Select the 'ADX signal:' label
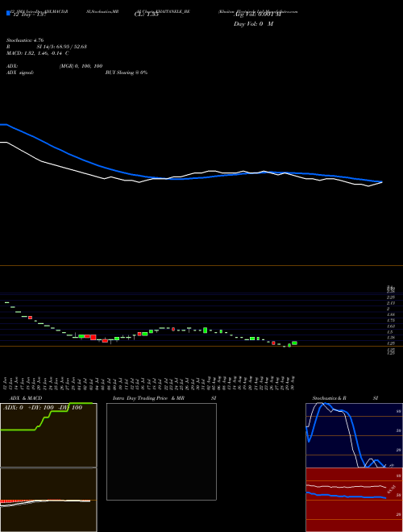 (20, 73)
